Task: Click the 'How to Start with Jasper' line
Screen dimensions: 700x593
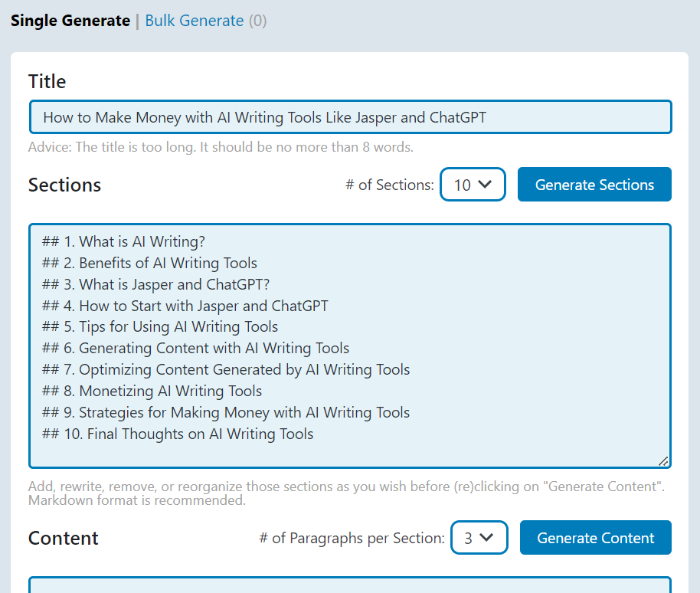Action: click(x=185, y=306)
